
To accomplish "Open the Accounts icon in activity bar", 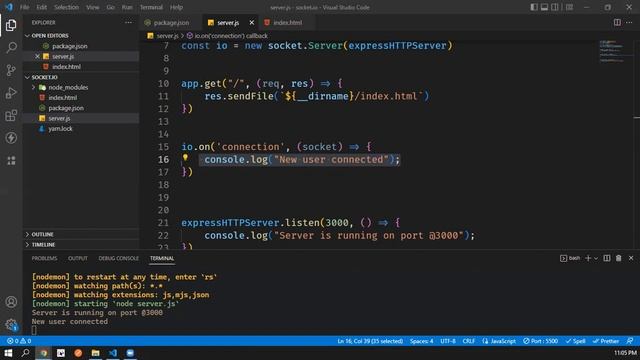I will click(11, 302).
